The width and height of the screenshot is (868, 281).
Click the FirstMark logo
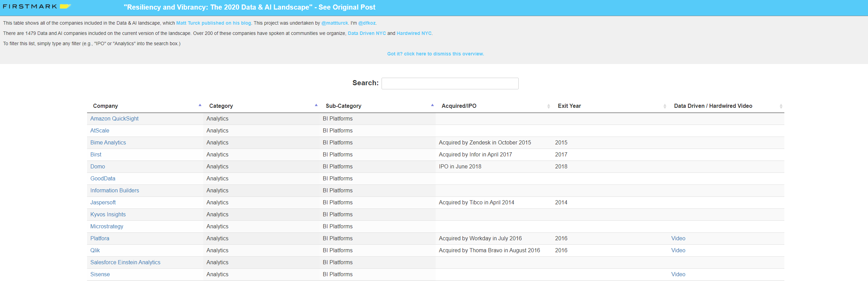(x=36, y=7)
